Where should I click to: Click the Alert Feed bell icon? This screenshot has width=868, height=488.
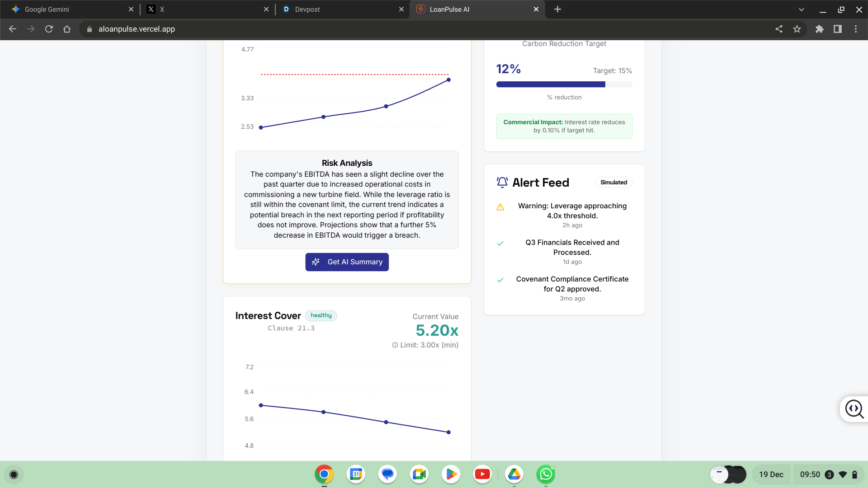click(x=502, y=183)
